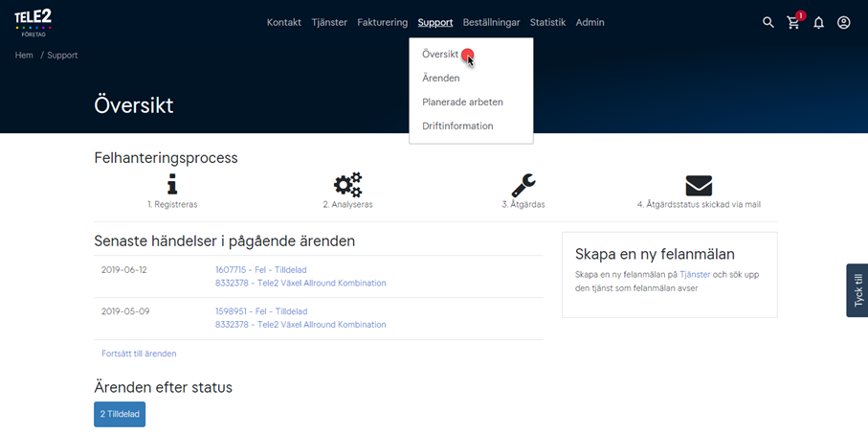
Task: Click Fortsätt till ärenden link
Action: (x=139, y=354)
